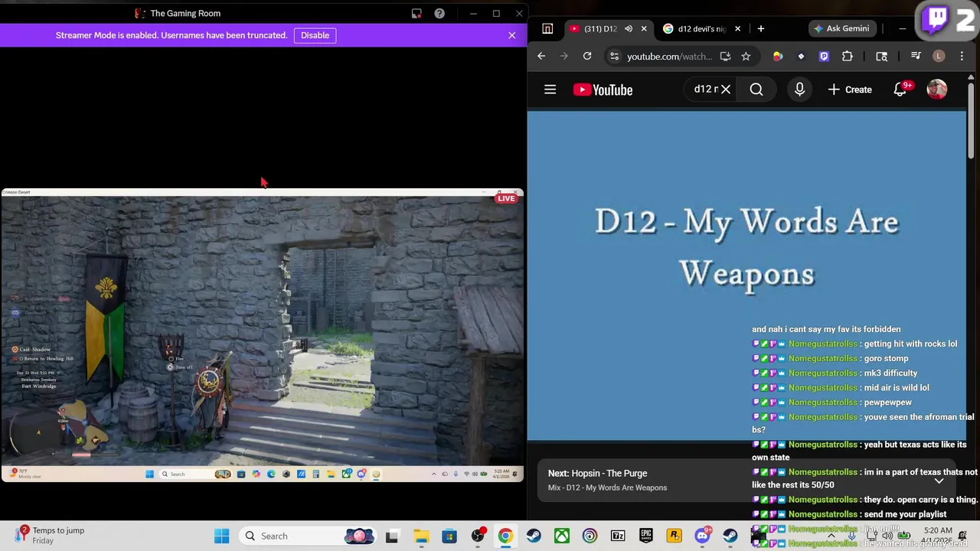Open YouTube account avatar menu
Viewport: 980px width, 551px height.
coord(937,90)
